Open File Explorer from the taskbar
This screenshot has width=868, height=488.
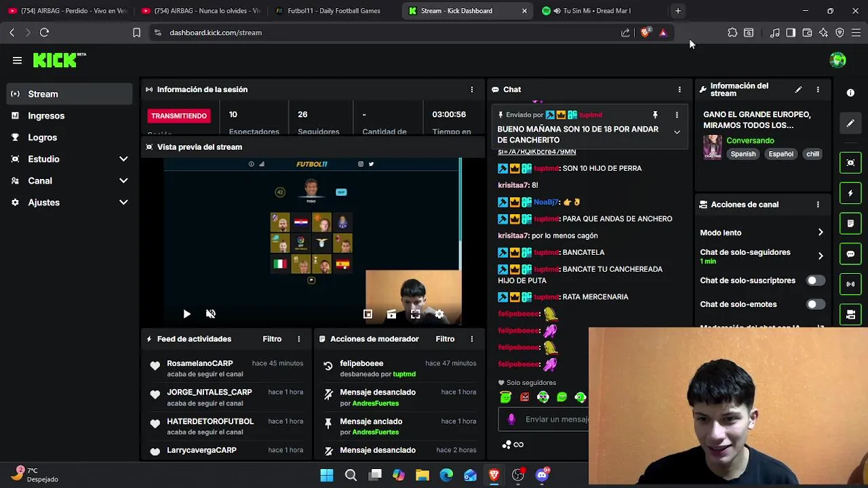(x=422, y=475)
